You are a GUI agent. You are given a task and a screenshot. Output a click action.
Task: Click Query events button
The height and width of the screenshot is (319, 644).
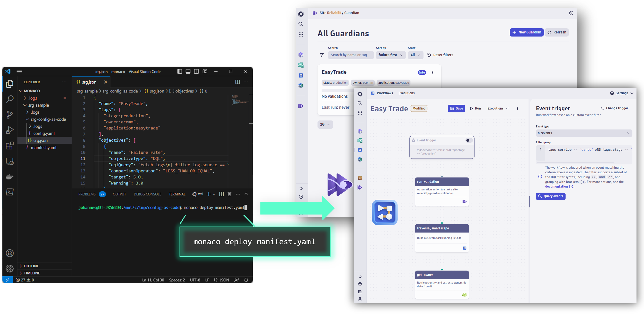[x=551, y=196]
